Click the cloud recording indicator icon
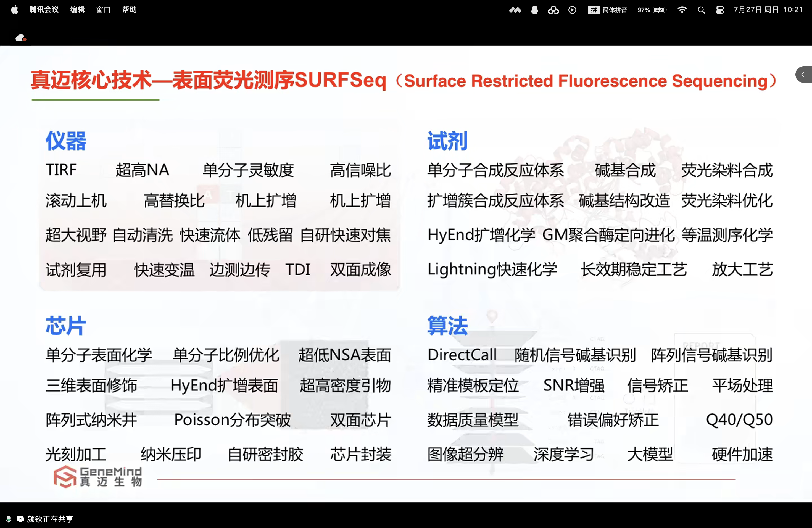812x528 pixels. click(21, 38)
